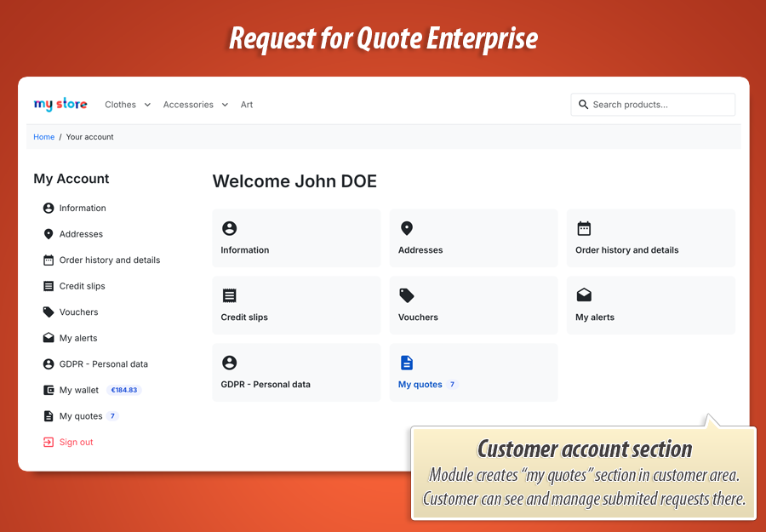
Task: Click the Sign out link
Action: [77, 442]
